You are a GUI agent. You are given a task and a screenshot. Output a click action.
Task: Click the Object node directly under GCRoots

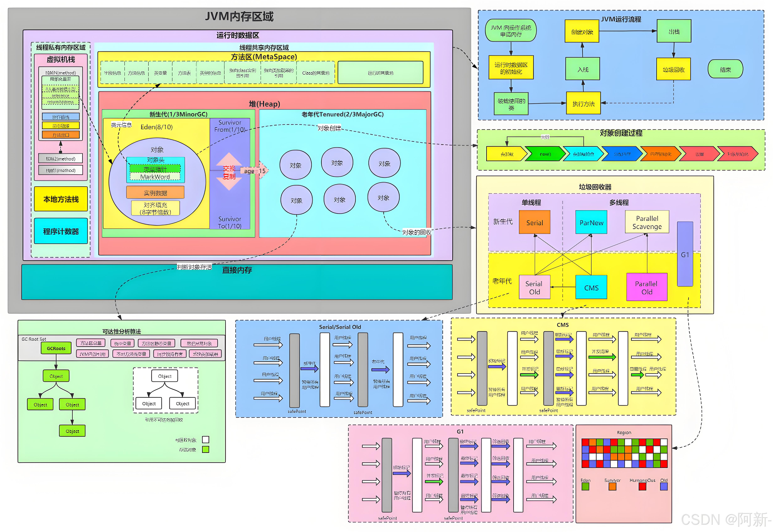[x=56, y=376]
